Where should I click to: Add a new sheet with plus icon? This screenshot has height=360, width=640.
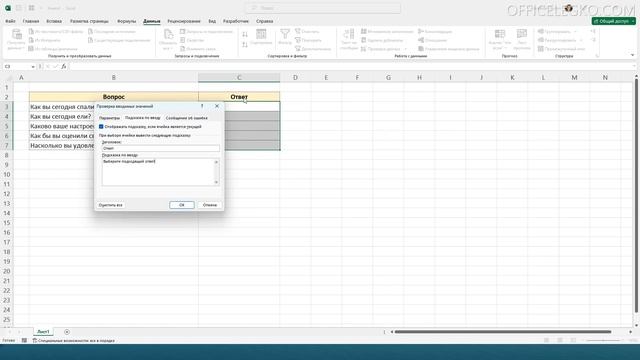67,332
